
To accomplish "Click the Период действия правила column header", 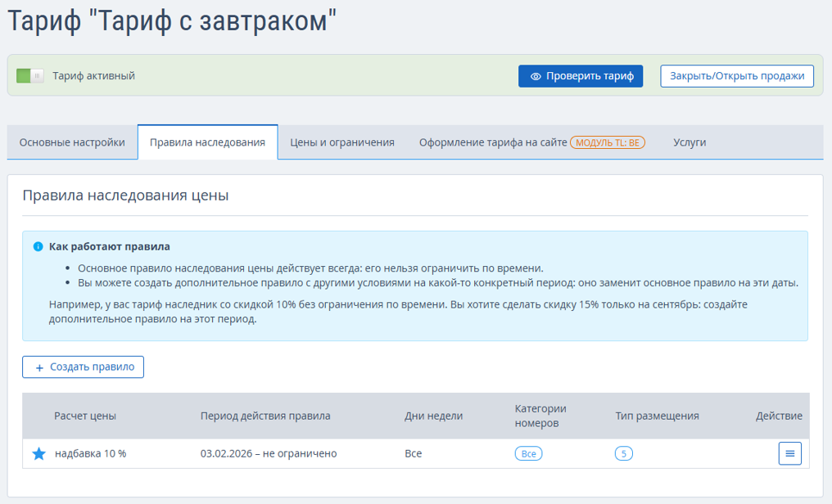I will pos(265,416).
